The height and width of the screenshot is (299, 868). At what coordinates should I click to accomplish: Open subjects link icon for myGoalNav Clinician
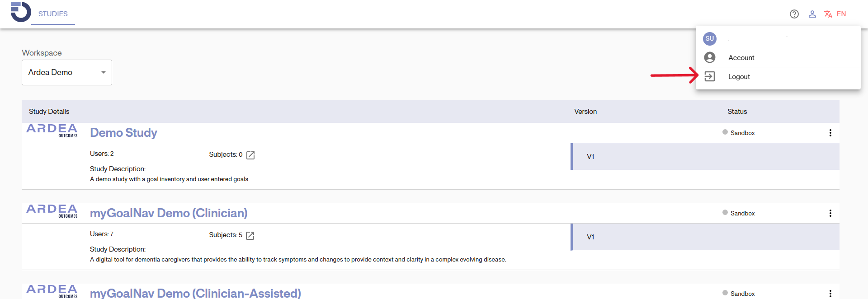(250, 236)
